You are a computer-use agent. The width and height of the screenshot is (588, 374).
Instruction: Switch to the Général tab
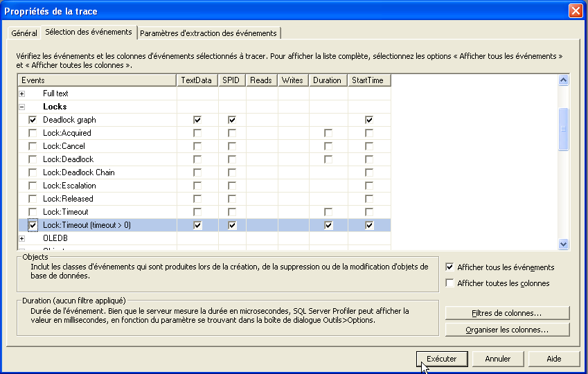(x=24, y=33)
